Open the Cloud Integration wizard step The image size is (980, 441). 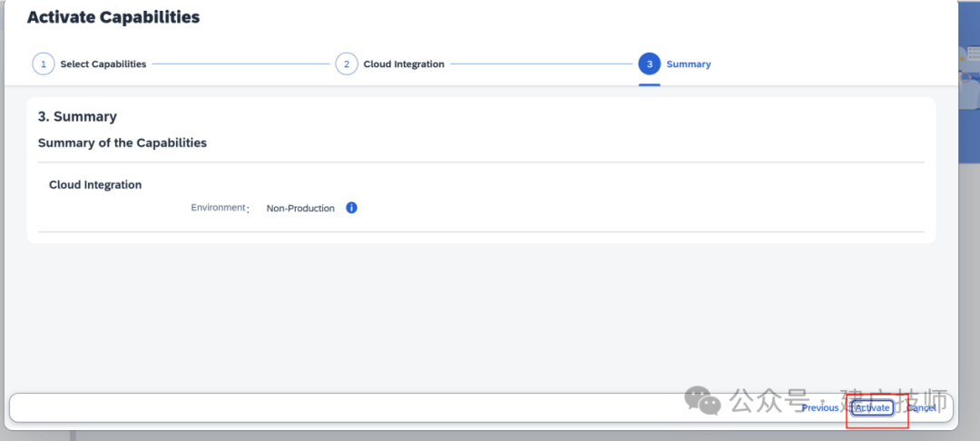[x=390, y=64]
